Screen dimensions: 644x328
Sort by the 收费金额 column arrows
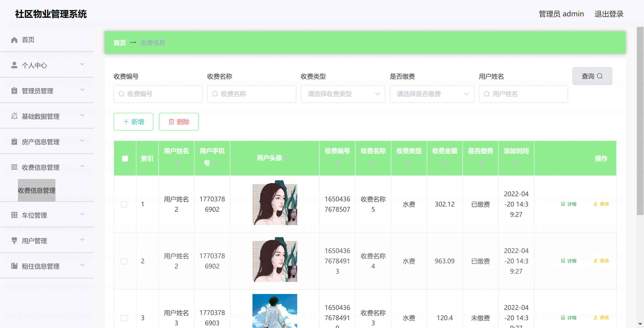click(445, 163)
